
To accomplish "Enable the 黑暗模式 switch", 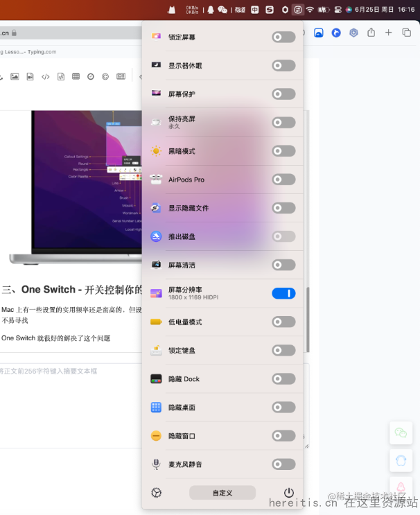I will coord(283,151).
